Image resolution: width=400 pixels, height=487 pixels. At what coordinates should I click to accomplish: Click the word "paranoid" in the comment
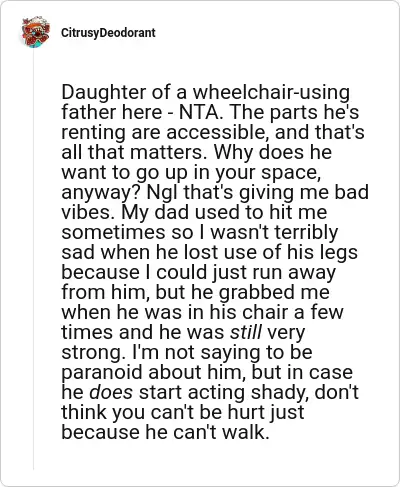click(102, 372)
